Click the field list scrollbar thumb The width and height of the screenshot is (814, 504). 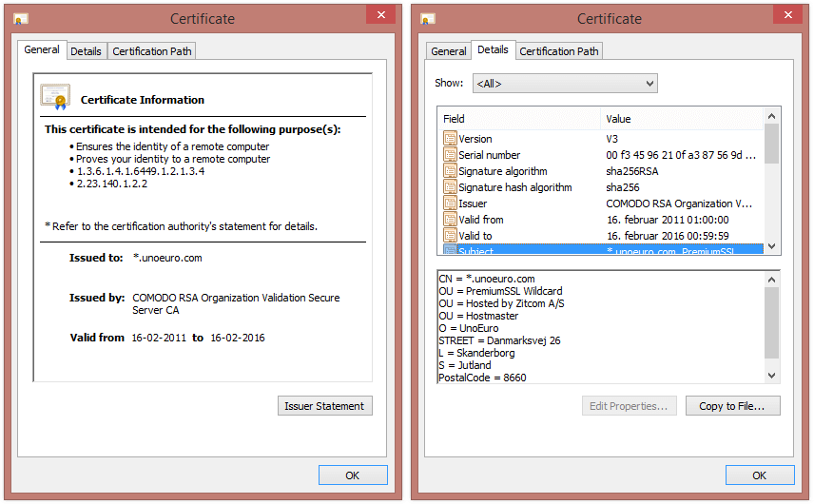point(771,144)
